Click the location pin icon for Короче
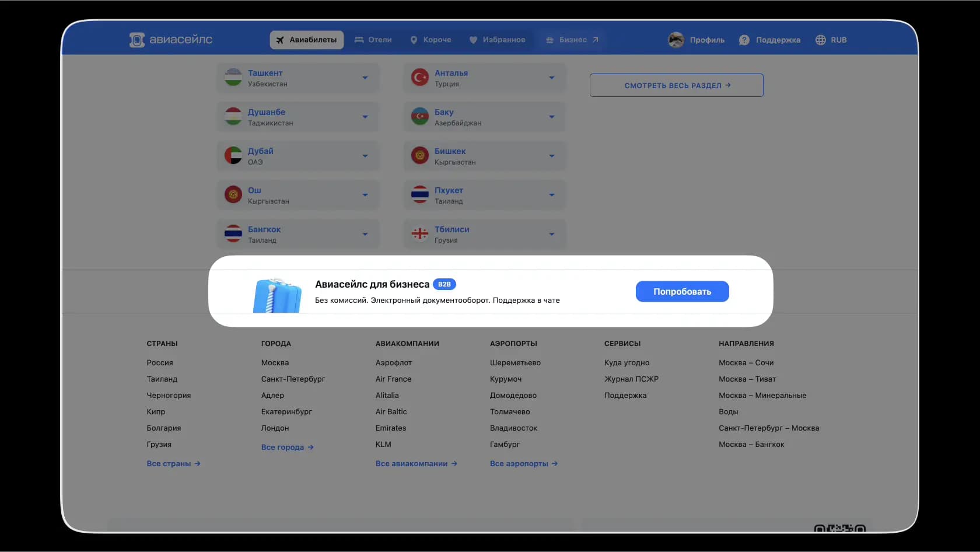Screen dimensions: 980x552 [x=414, y=40]
